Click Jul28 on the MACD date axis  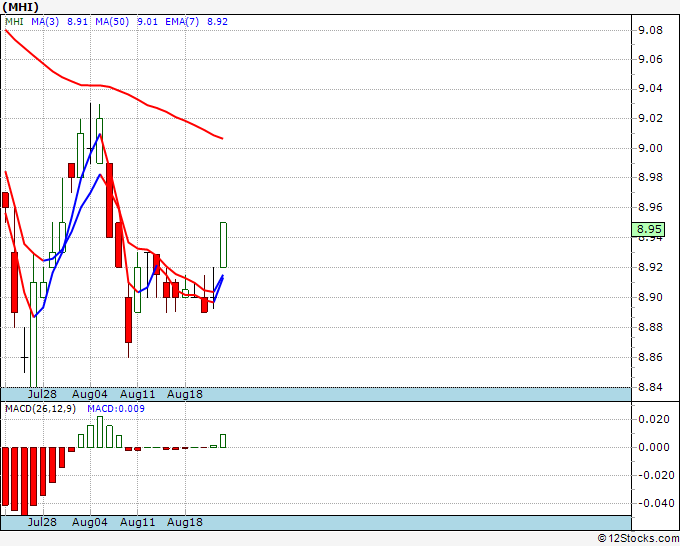(42, 522)
